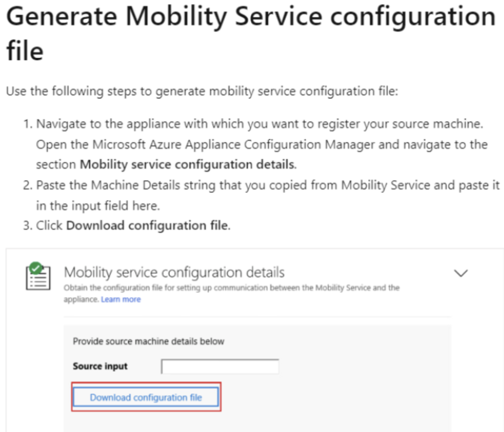This screenshot has width=504, height=432.
Task: Open the Learn more link
Action: click(121, 299)
